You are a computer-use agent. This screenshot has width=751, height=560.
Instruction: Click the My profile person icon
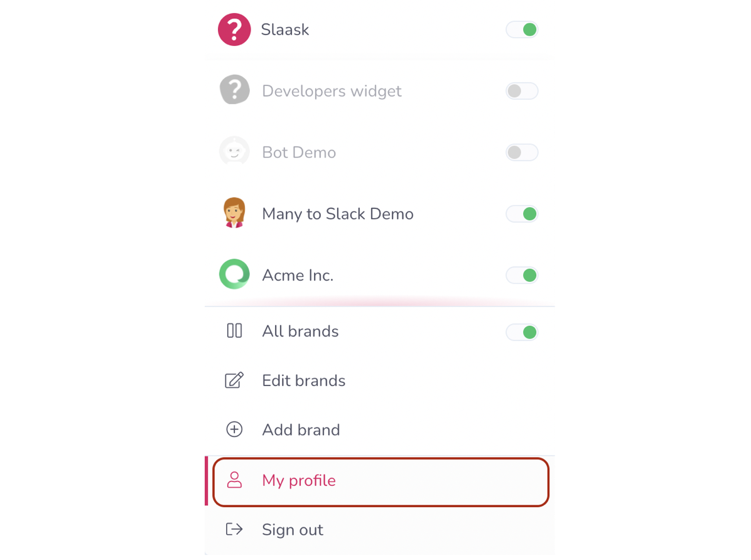234,480
